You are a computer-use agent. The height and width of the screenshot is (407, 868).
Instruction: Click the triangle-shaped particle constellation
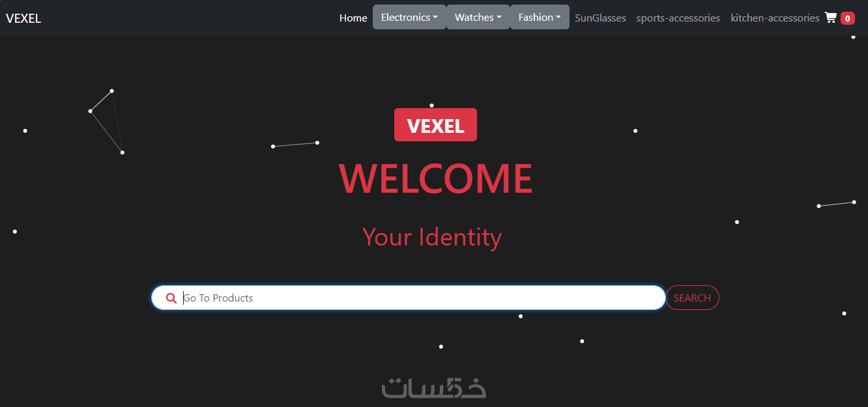106,121
